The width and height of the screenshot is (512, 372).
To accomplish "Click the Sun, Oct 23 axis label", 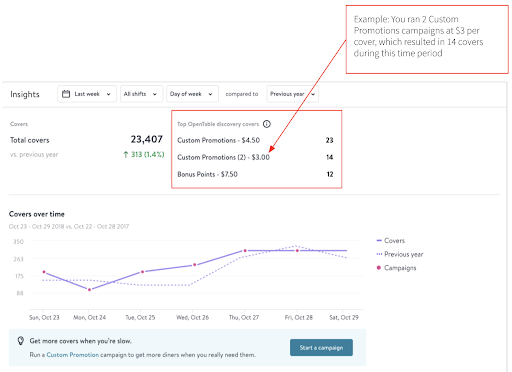I will (x=44, y=318).
